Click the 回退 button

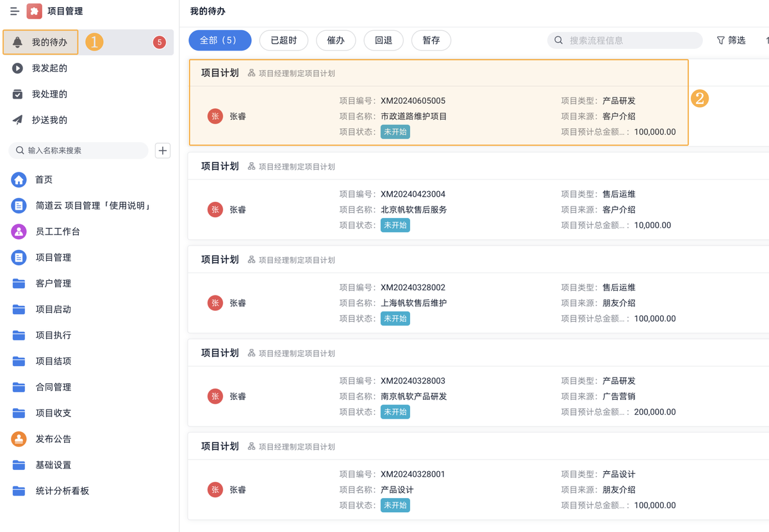(x=383, y=40)
